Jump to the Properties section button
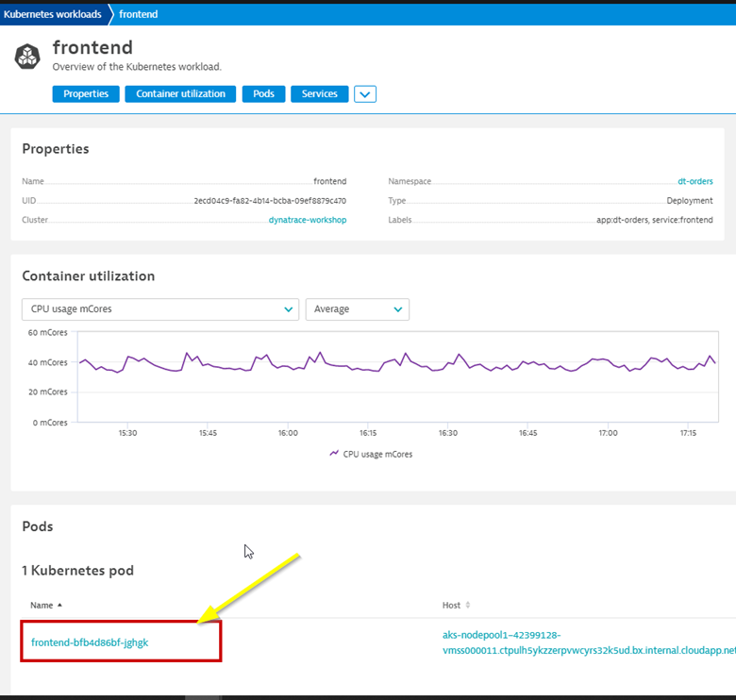This screenshot has height=700, width=736. click(x=86, y=93)
